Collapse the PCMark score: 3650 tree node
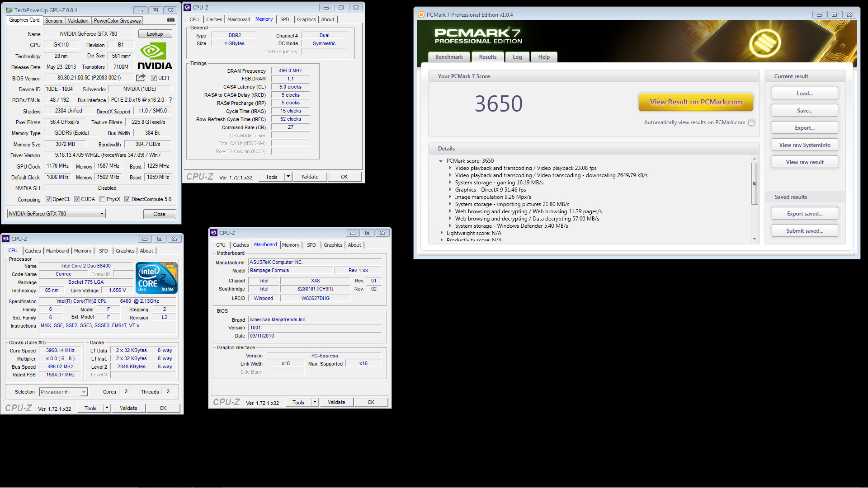This screenshot has width=868, height=488. pyautogui.click(x=441, y=161)
